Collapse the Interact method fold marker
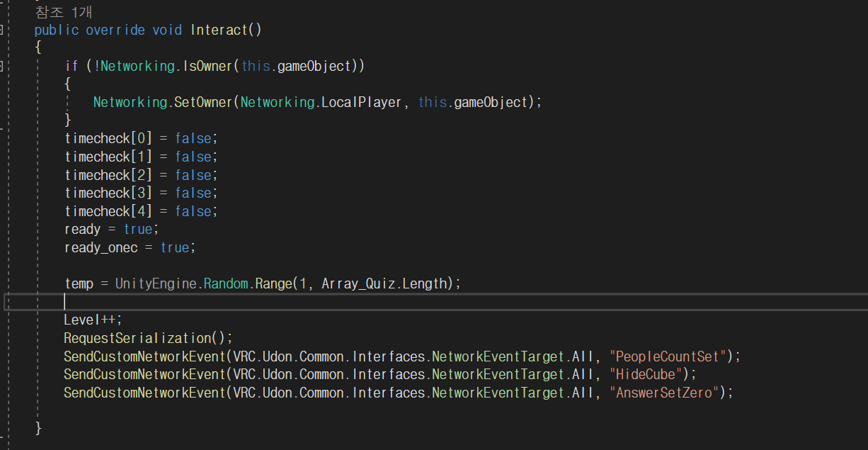 pyautogui.click(x=2, y=30)
